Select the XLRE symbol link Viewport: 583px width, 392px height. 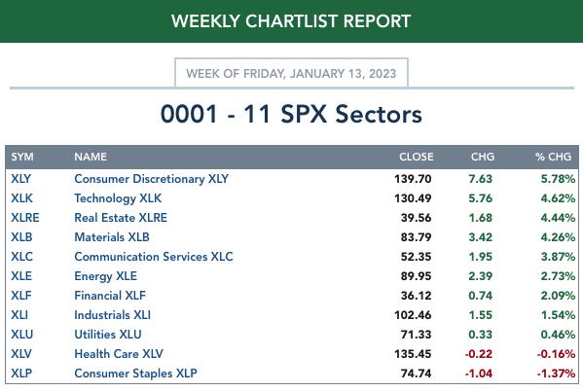pyautogui.click(x=25, y=217)
